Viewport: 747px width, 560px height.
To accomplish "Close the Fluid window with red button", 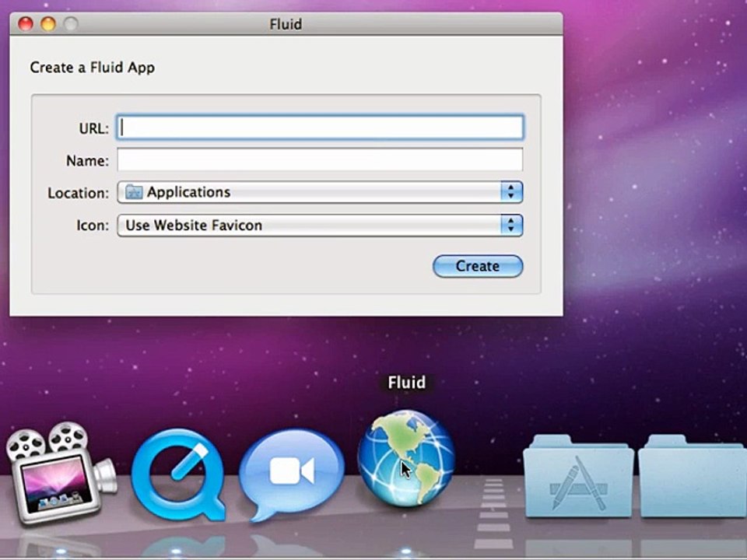I will coord(25,24).
